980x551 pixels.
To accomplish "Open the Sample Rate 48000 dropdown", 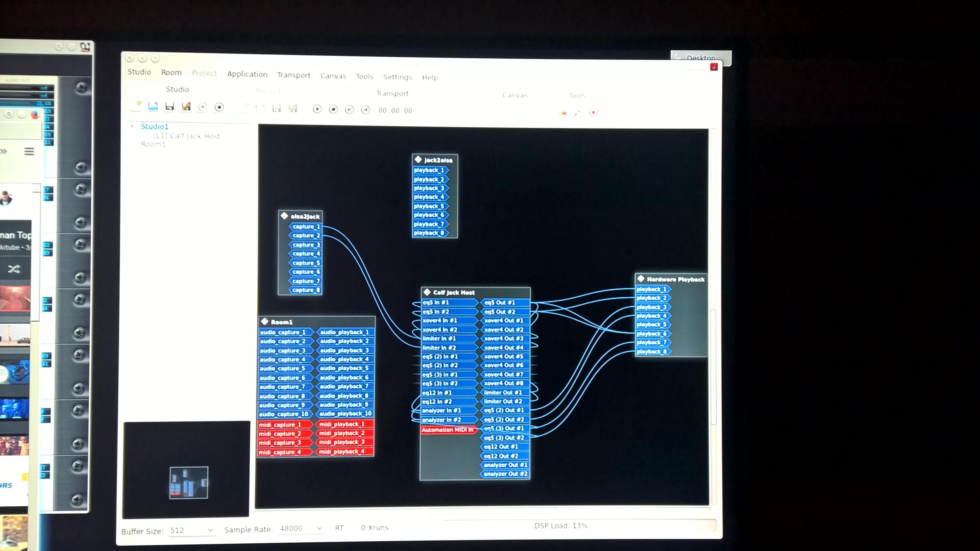I will pos(301,528).
